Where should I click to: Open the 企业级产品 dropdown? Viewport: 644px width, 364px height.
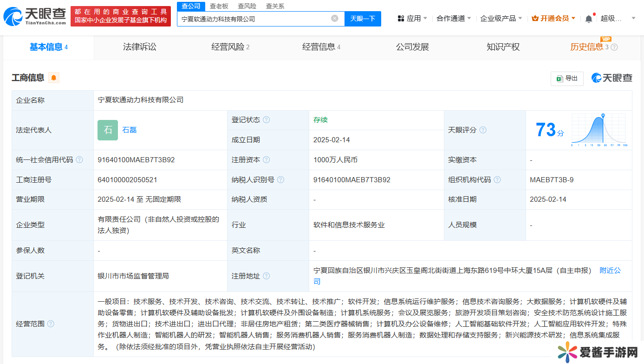pyautogui.click(x=501, y=19)
